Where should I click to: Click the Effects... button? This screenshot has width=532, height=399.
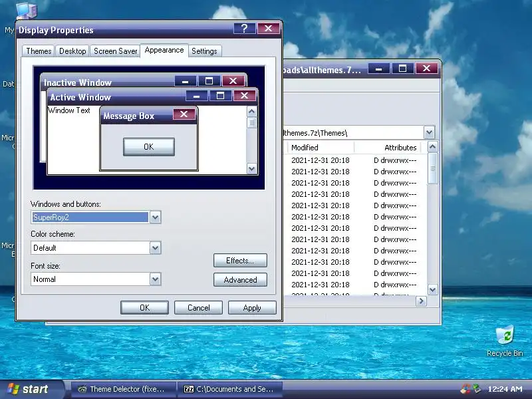(x=240, y=260)
